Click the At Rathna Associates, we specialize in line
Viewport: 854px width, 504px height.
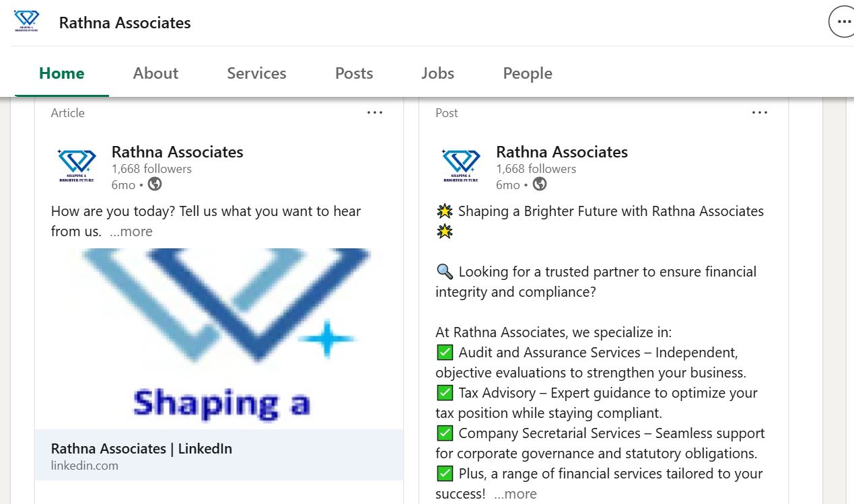[x=554, y=332]
